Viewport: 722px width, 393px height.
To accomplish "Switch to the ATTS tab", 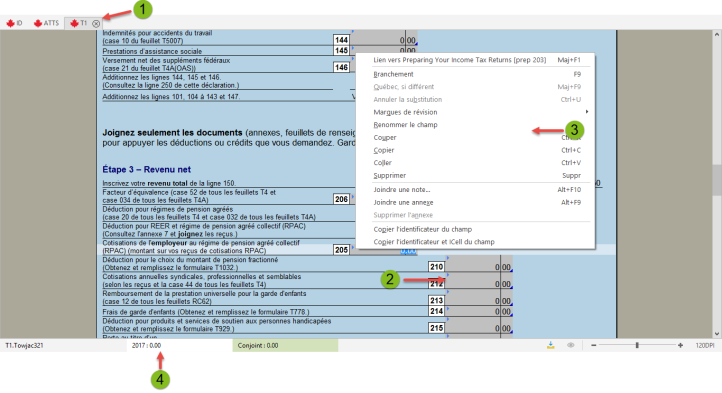I will click(47, 23).
